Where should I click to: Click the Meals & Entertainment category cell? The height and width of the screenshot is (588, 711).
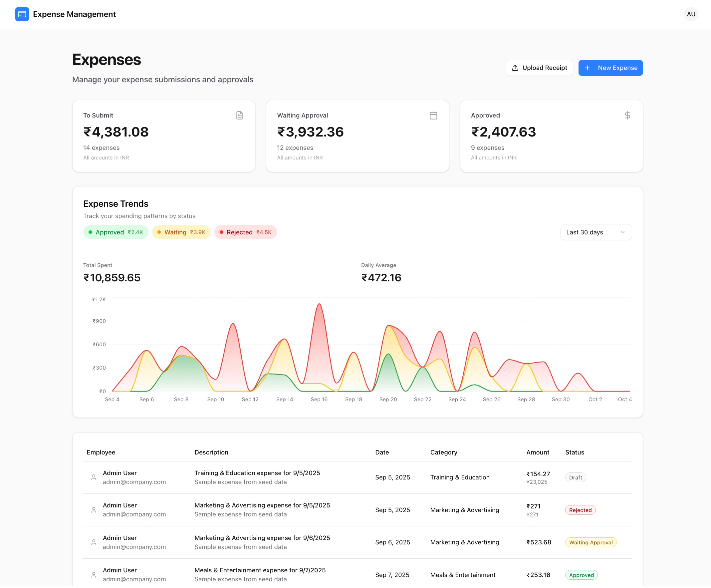click(462, 575)
